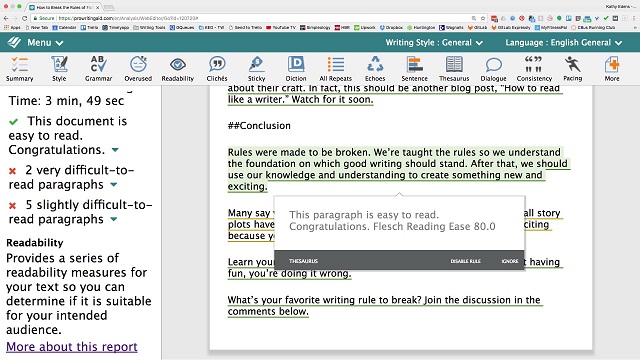This screenshot has width=640, height=360.
Task: Open the Grammar check
Action: [98, 69]
